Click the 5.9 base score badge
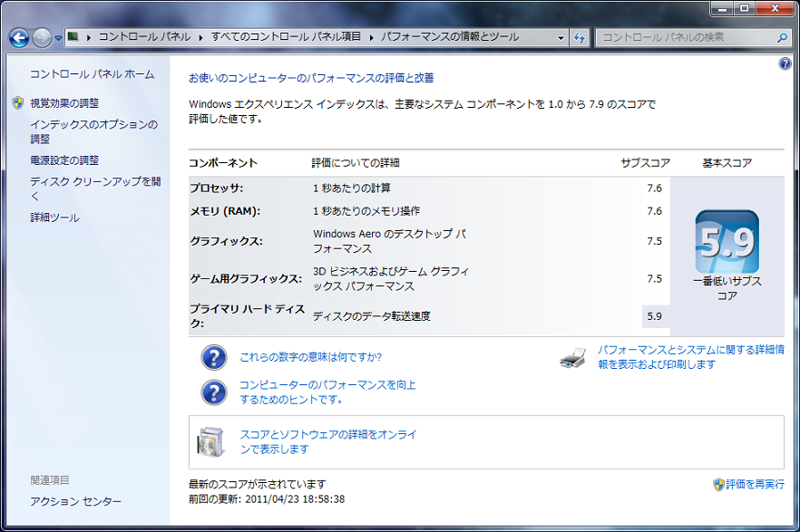The image size is (800, 532). tap(727, 242)
